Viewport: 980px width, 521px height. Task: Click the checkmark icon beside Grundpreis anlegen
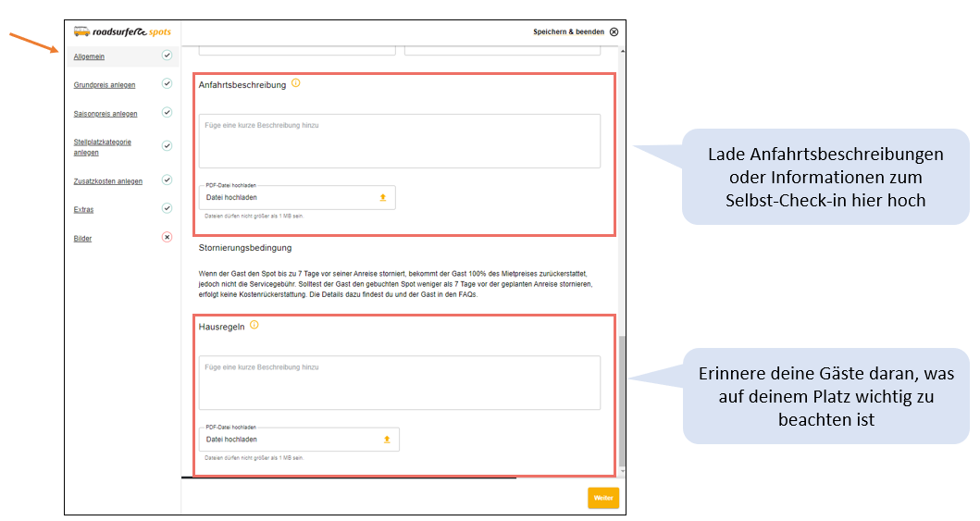[167, 83]
